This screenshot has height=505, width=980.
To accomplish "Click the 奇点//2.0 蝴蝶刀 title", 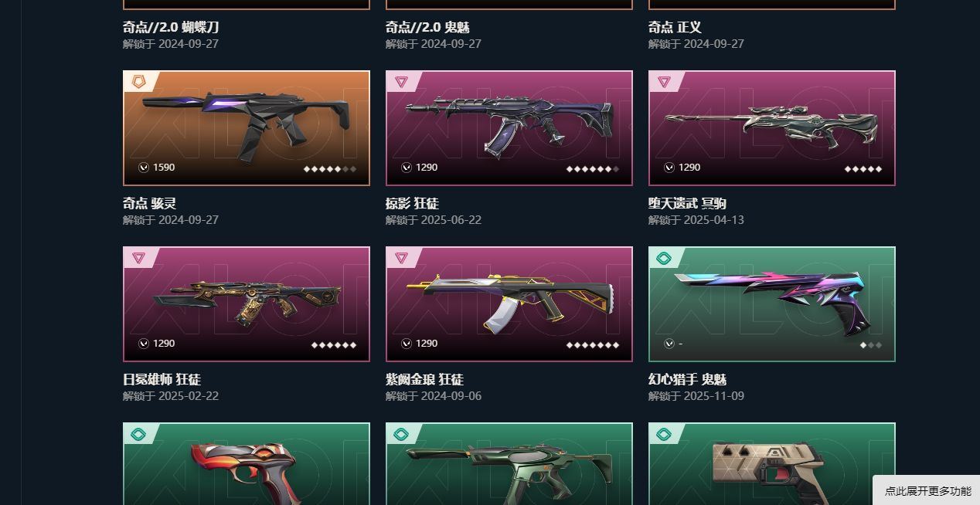I will 171,27.
